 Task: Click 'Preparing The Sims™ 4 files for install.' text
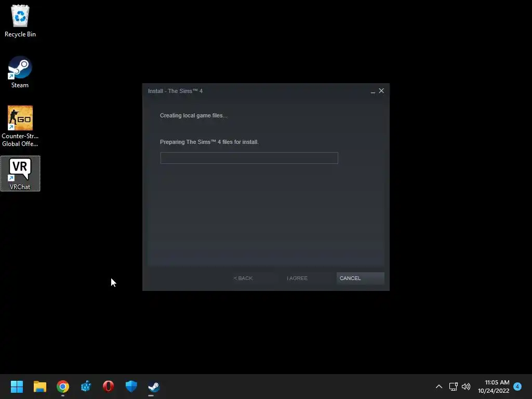tap(209, 142)
